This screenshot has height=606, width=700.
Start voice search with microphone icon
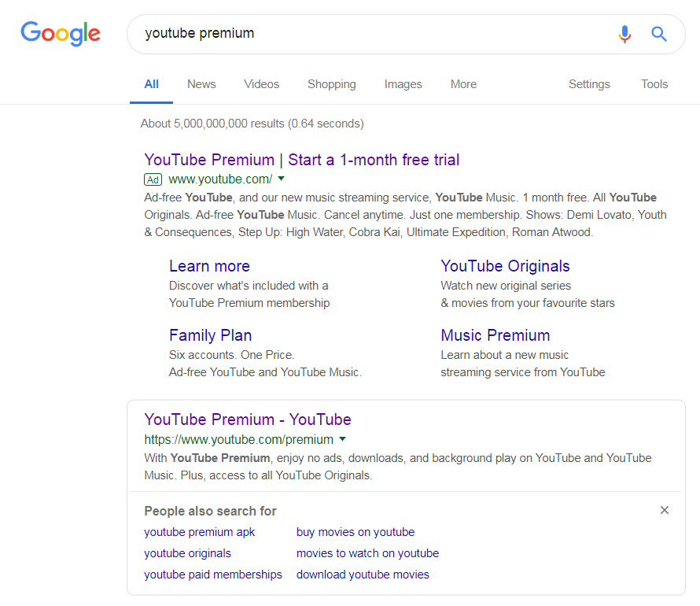click(x=624, y=34)
